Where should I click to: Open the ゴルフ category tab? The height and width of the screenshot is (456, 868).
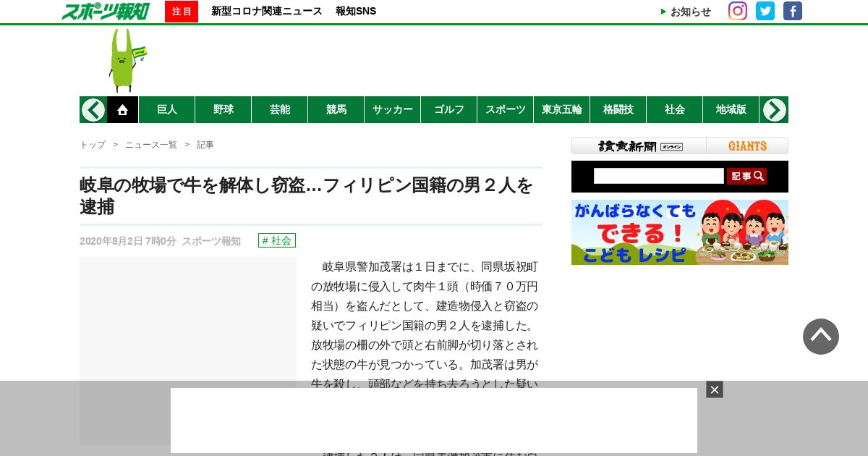click(449, 110)
